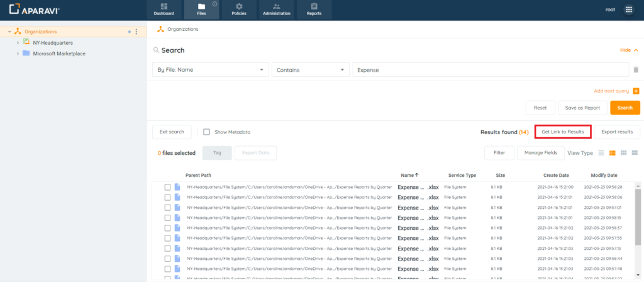Image resolution: width=644 pixels, height=282 pixels.
Task: Select the last card view type icon
Action: click(635, 153)
